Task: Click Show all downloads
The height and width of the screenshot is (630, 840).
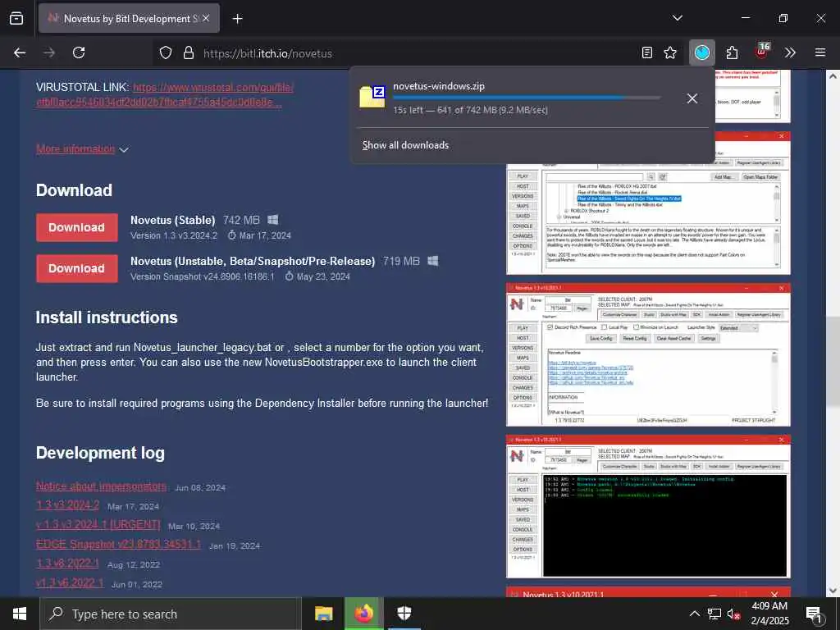Action: coord(405,145)
